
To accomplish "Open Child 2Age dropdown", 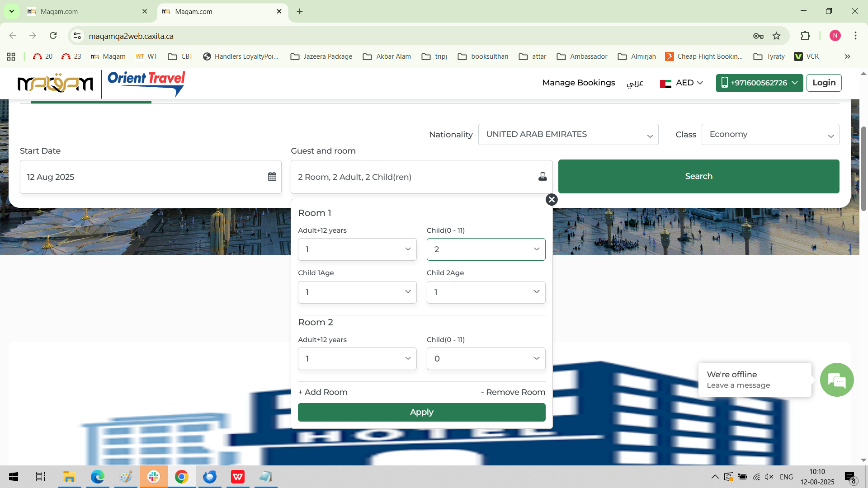I will pyautogui.click(x=486, y=292).
